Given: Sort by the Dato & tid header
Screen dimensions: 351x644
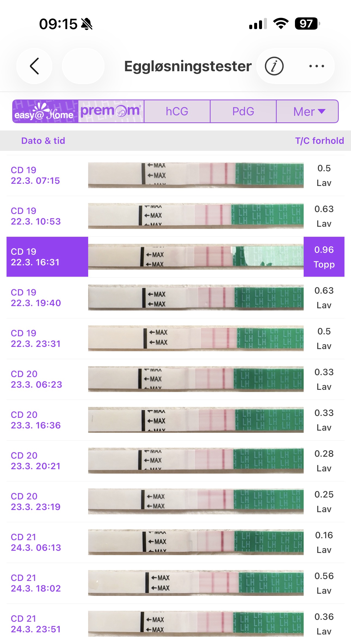Looking at the screenshot, I should pyautogui.click(x=43, y=141).
